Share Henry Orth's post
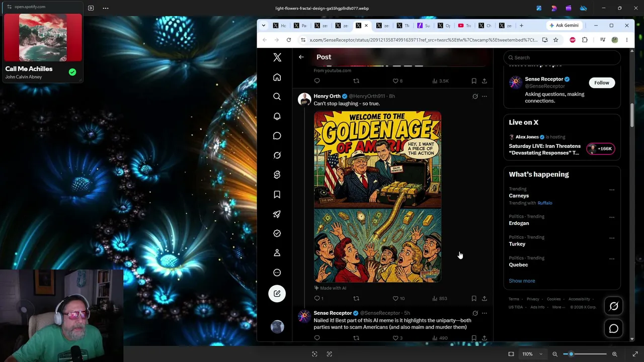Viewport: 644px width, 362px height. coord(485,299)
